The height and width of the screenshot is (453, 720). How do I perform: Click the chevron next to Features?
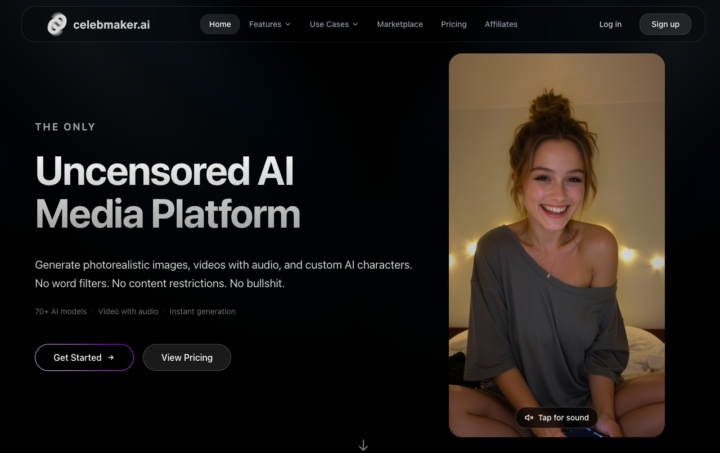[288, 24]
